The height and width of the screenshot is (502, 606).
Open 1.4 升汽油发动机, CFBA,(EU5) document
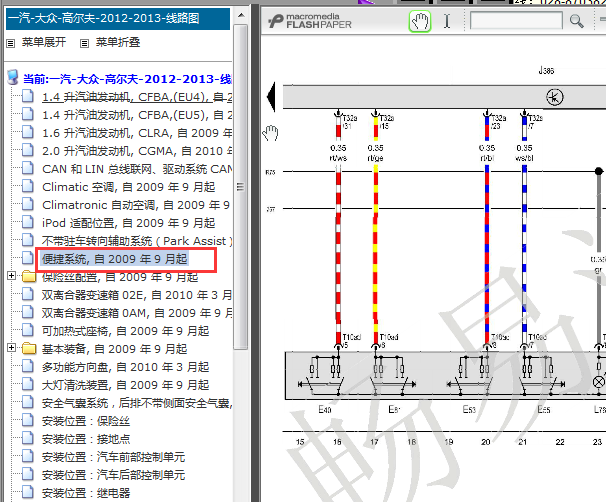[x=137, y=115]
